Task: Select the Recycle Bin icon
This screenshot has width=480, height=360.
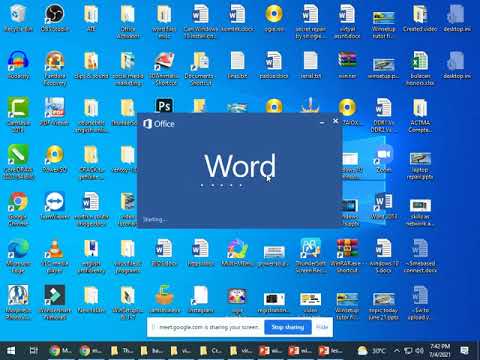Action: pyautogui.click(x=18, y=19)
